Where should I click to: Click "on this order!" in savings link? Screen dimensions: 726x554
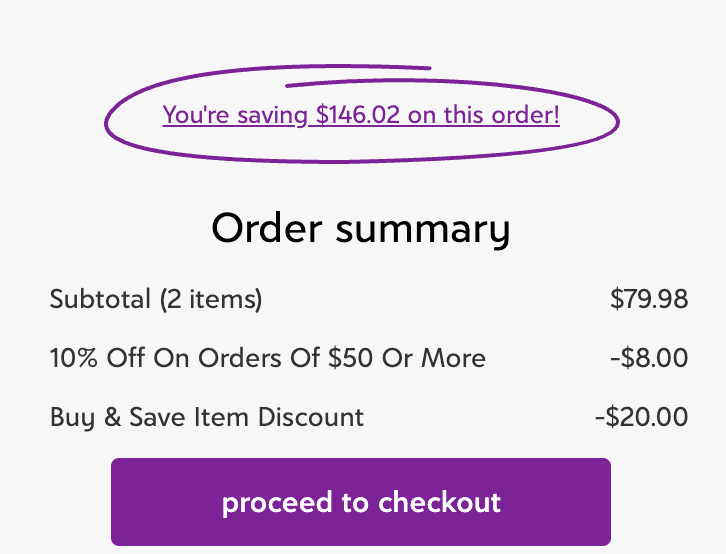(x=484, y=115)
